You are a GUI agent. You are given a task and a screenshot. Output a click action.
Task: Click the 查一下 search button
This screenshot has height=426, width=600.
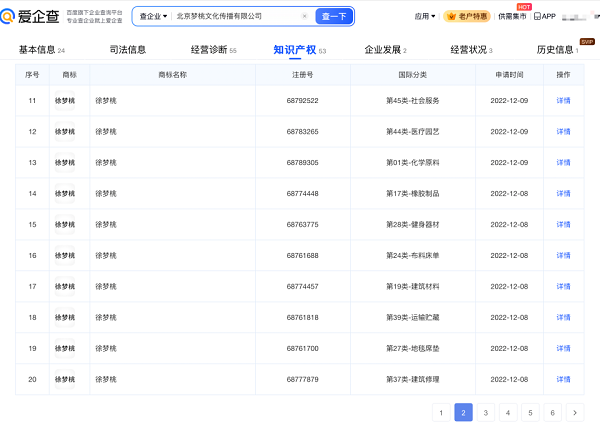point(334,16)
